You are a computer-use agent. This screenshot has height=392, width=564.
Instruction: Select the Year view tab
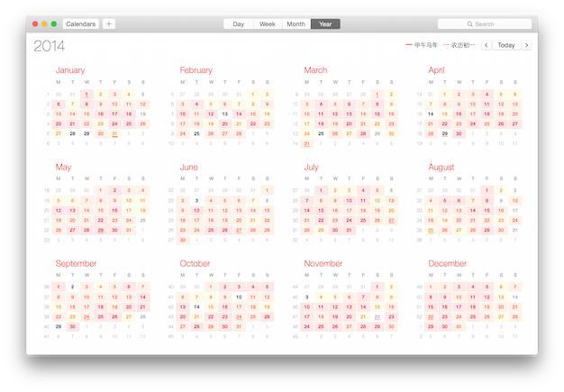(325, 24)
